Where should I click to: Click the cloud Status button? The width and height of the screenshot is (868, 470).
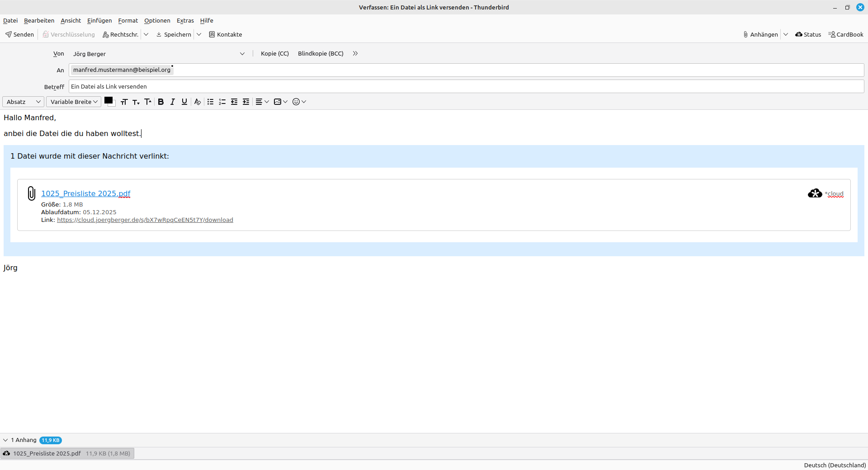click(x=808, y=34)
